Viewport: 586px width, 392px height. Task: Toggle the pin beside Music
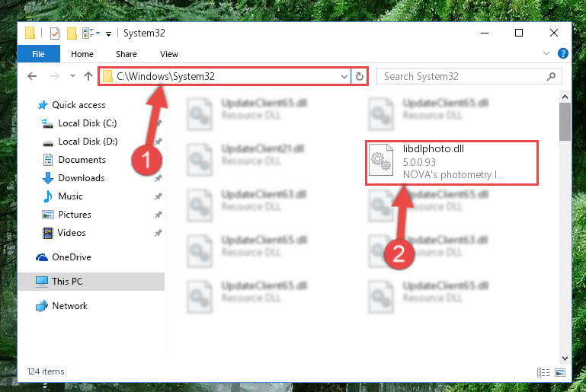pos(159,196)
